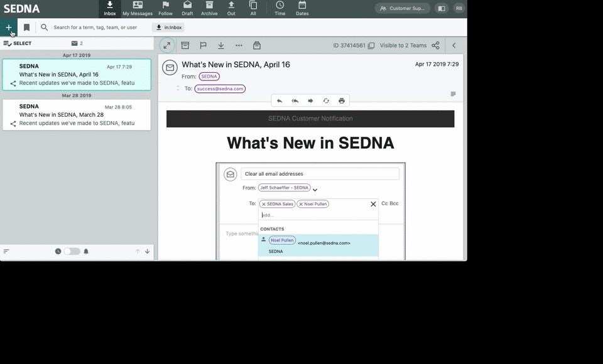Click the share icon beside Visible to 2 Teams
603x364 pixels.
click(435, 45)
